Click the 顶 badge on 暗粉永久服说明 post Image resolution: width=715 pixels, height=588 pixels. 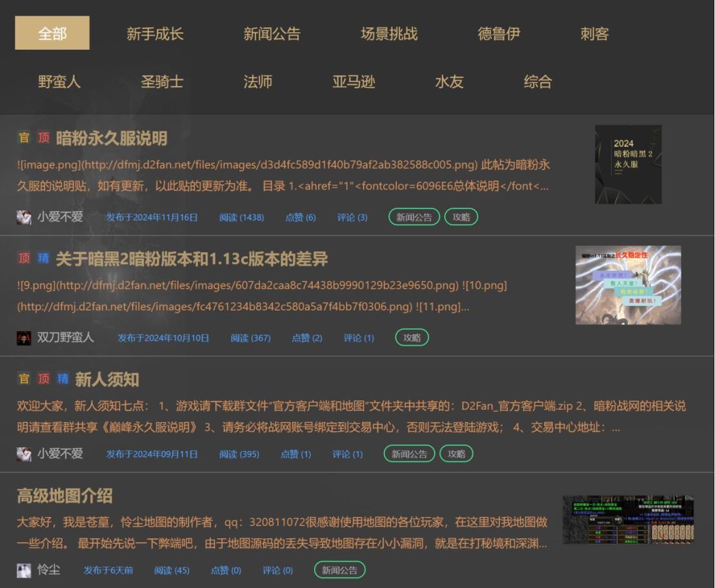click(x=43, y=137)
